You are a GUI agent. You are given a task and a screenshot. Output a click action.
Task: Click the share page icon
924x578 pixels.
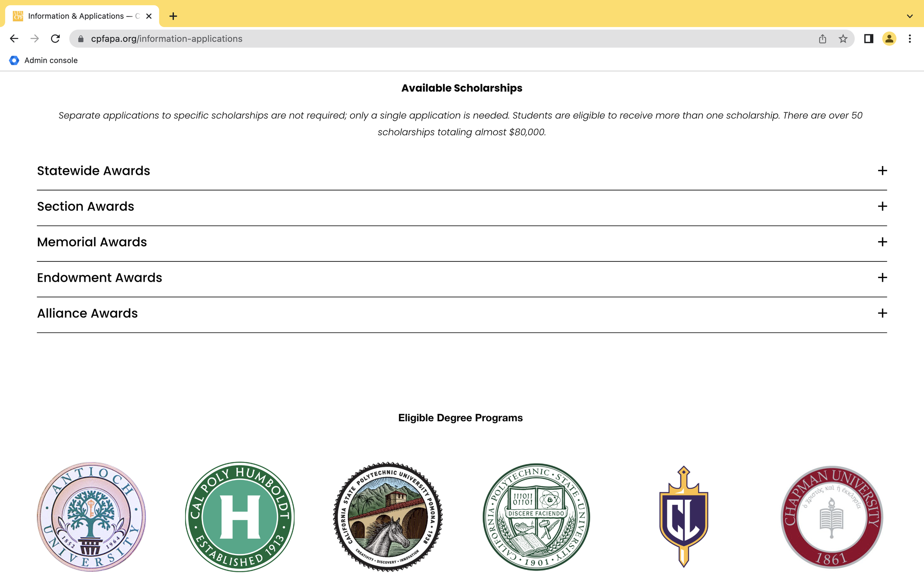(822, 38)
